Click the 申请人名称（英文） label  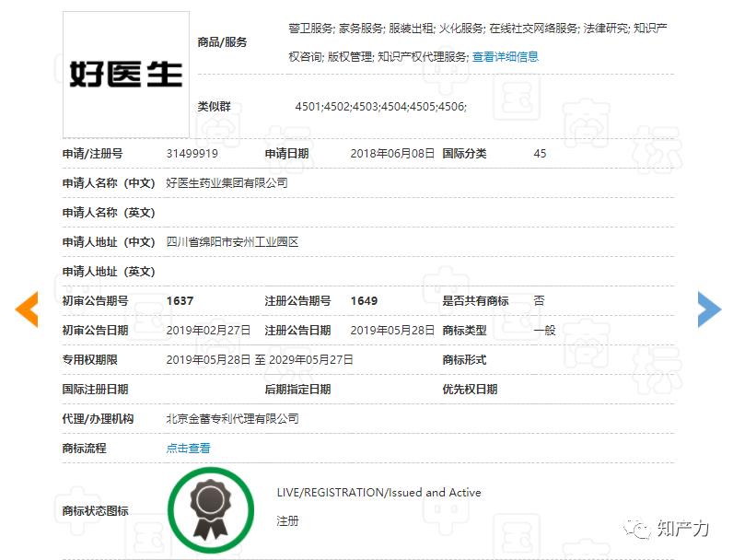[x=109, y=213]
